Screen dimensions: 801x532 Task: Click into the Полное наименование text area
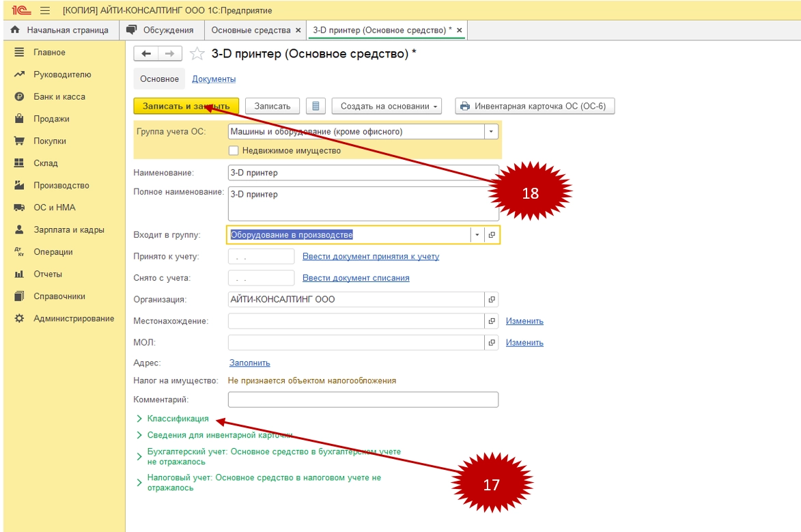(363, 204)
